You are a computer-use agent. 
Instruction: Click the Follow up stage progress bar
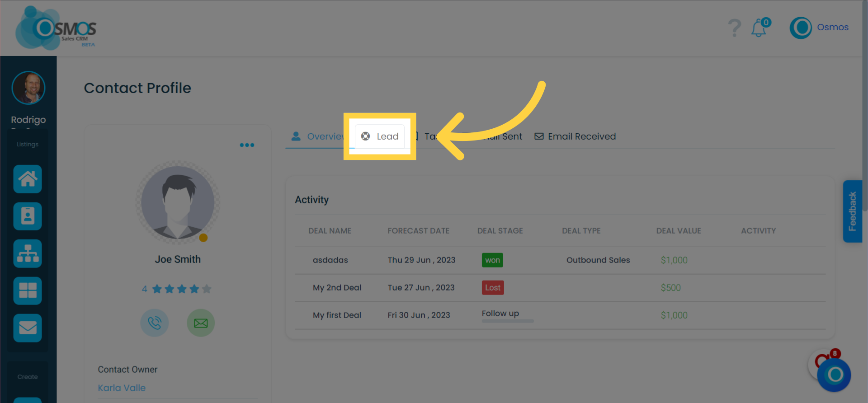coord(508,321)
